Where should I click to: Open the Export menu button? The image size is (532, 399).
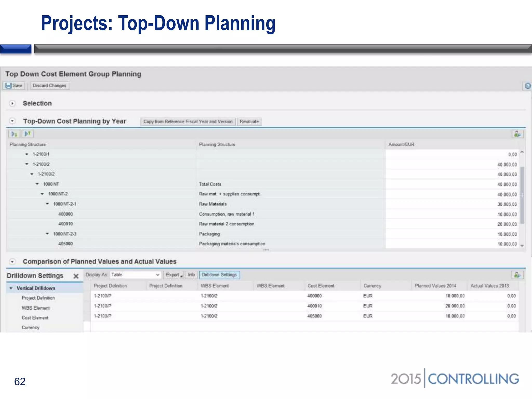pyautogui.click(x=174, y=275)
